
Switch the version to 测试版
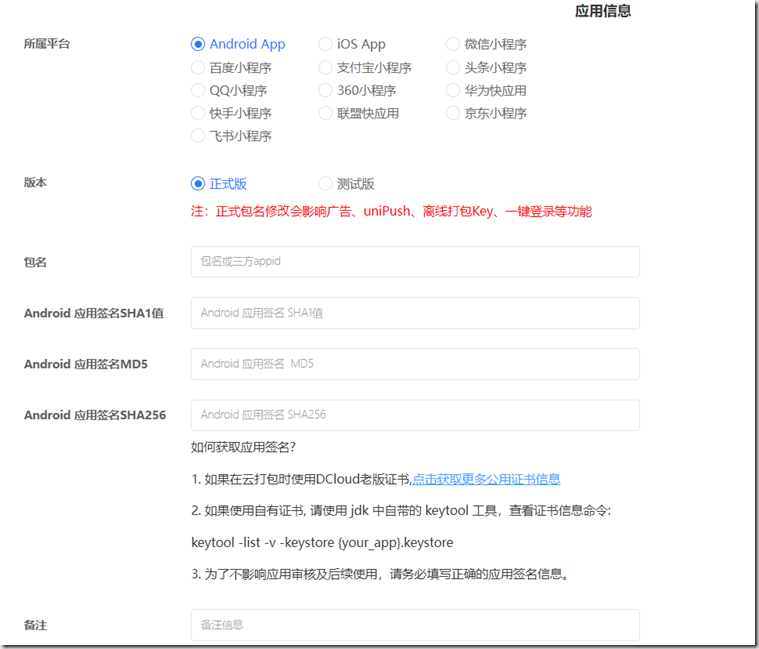[326, 184]
